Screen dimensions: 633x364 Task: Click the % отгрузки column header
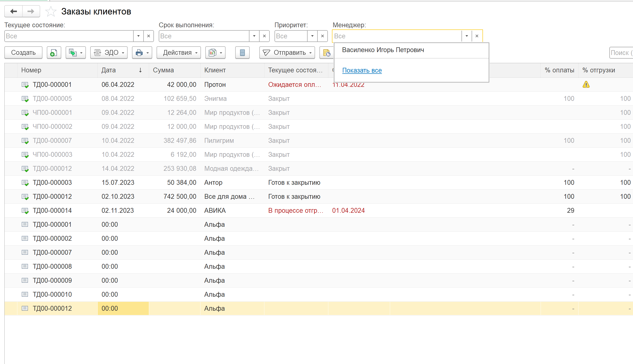pyautogui.click(x=605, y=70)
